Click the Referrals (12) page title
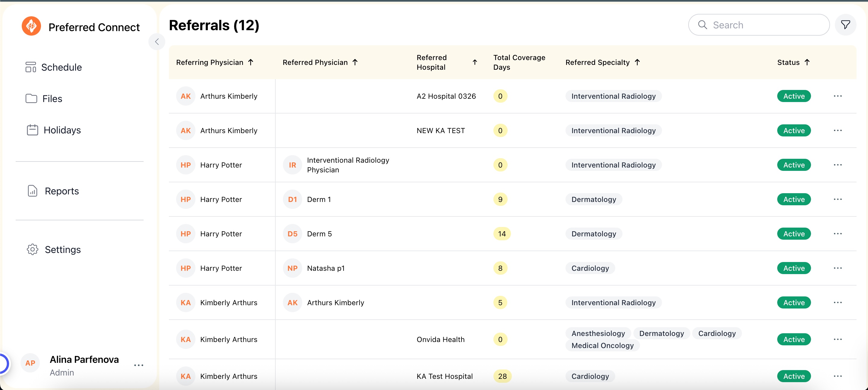Image resolution: width=868 pixels, height=390 pixels. [214, 25]
